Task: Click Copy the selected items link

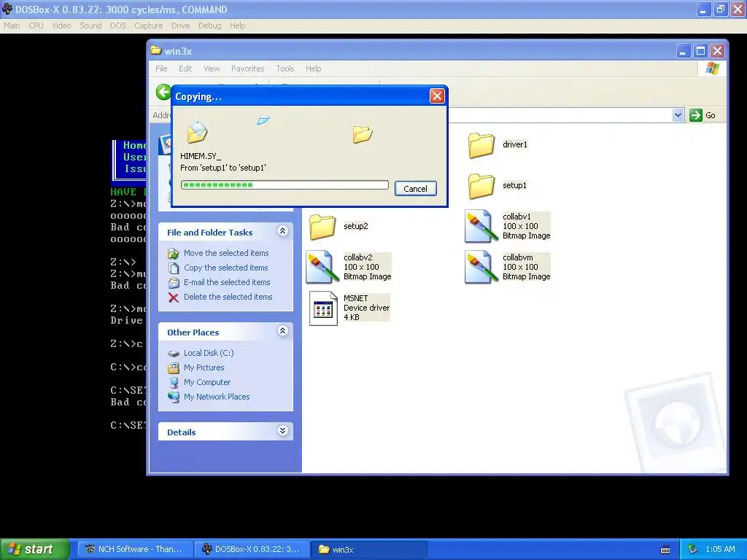Action: coord(226,268)
